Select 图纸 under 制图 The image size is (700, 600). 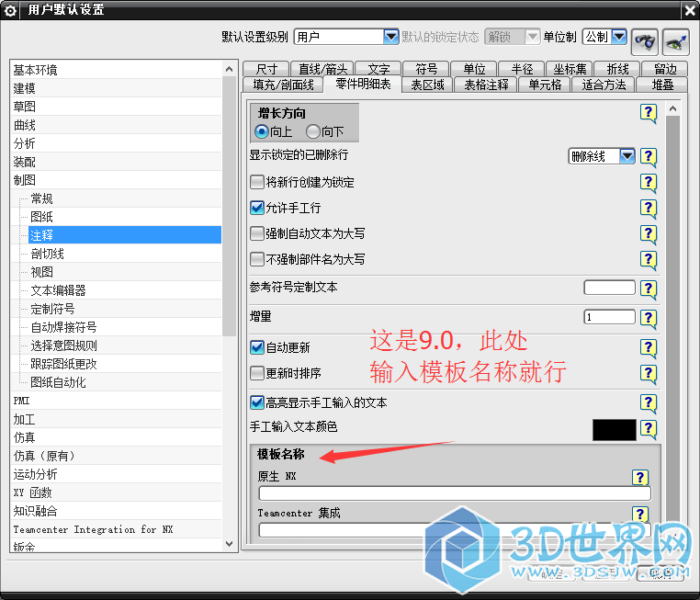[125, 217]
